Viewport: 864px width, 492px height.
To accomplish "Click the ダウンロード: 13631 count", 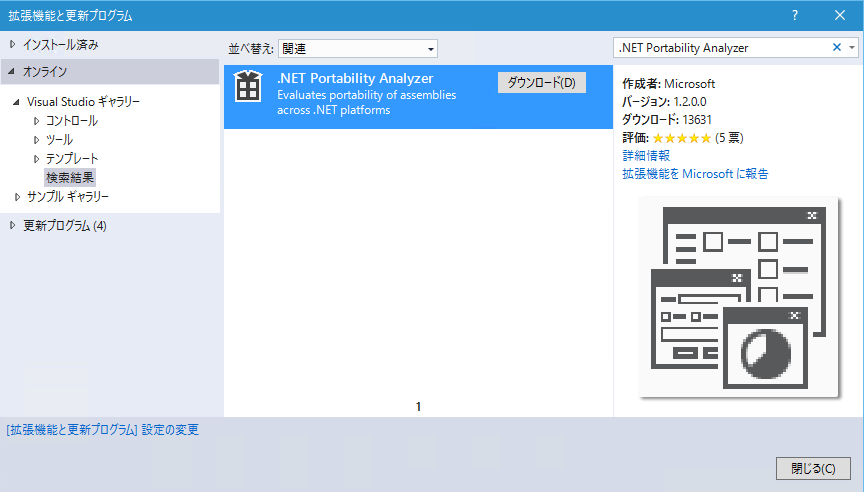I will 667,120.
